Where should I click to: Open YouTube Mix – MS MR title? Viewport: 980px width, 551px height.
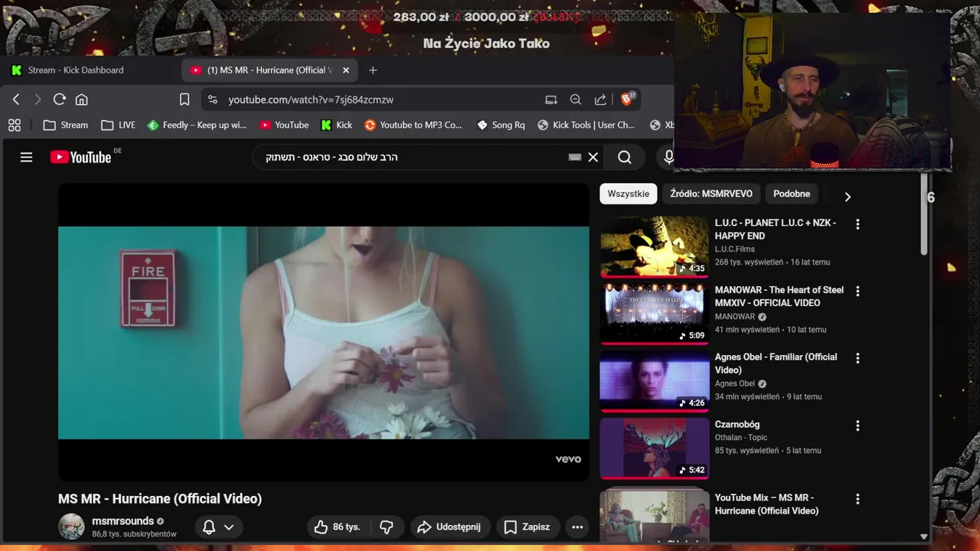pyautogui.click(x=766, y=504)
